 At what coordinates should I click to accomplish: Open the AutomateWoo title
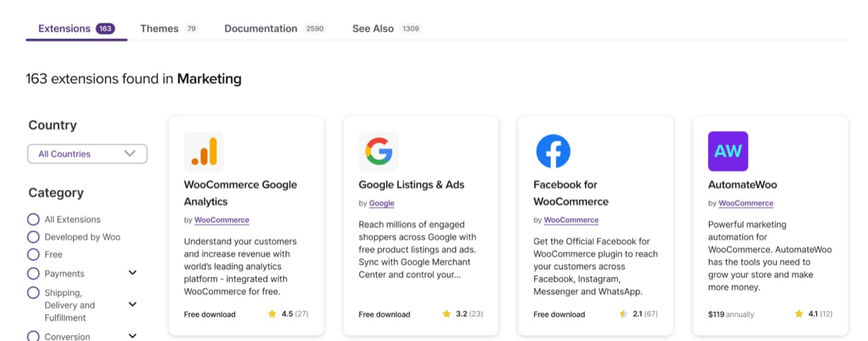(742, 185)
